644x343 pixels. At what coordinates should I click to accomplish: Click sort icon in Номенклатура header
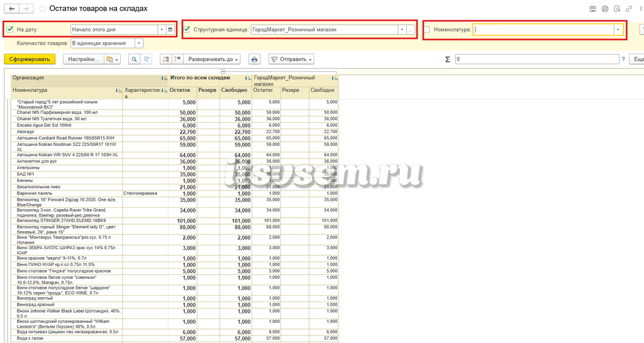(x=119, y=91)
